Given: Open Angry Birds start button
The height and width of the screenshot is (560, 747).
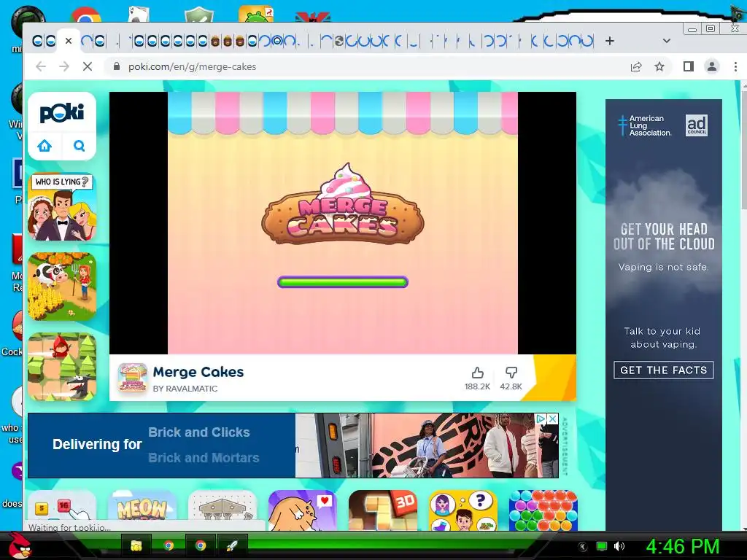Looking at the screenshot, I should coord(19,545).
